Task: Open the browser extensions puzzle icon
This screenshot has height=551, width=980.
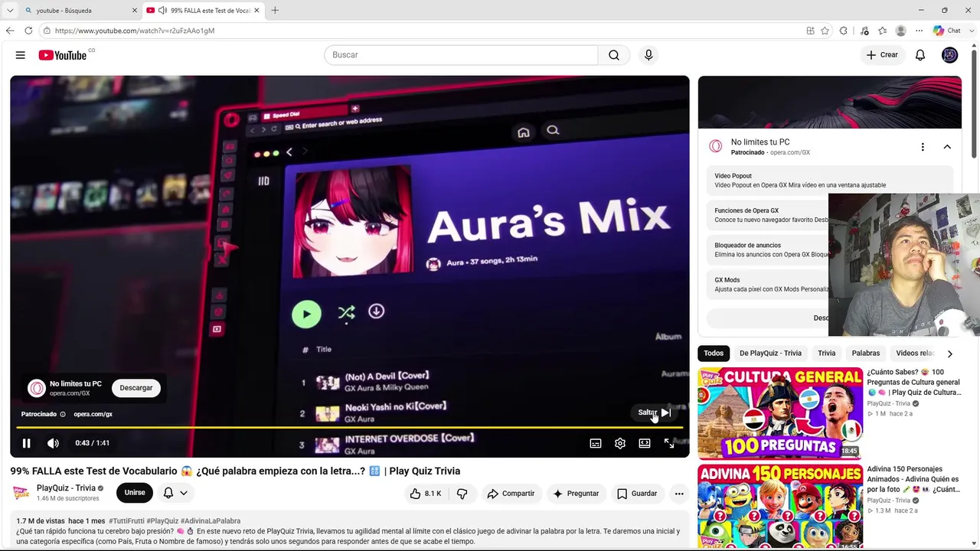Action: pyautogui.click(x=844, y=31)
